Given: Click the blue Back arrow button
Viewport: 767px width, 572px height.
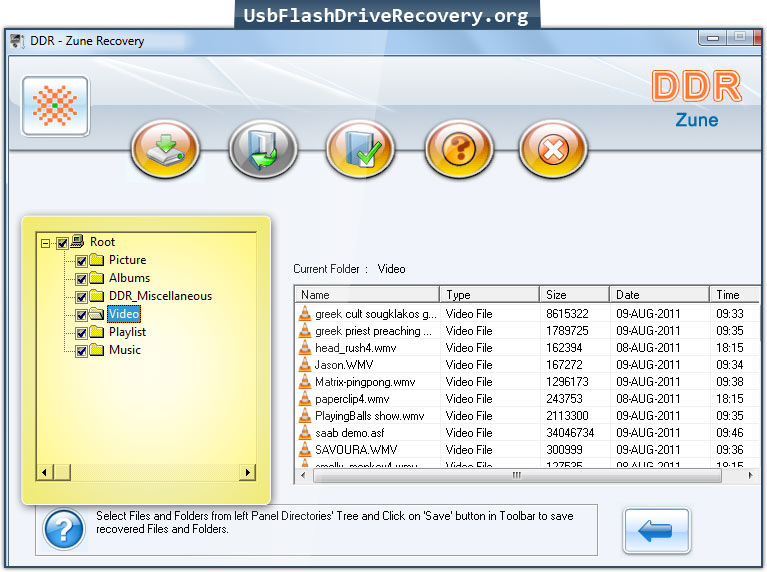Looking at the screenshot, I should (656, 530).
